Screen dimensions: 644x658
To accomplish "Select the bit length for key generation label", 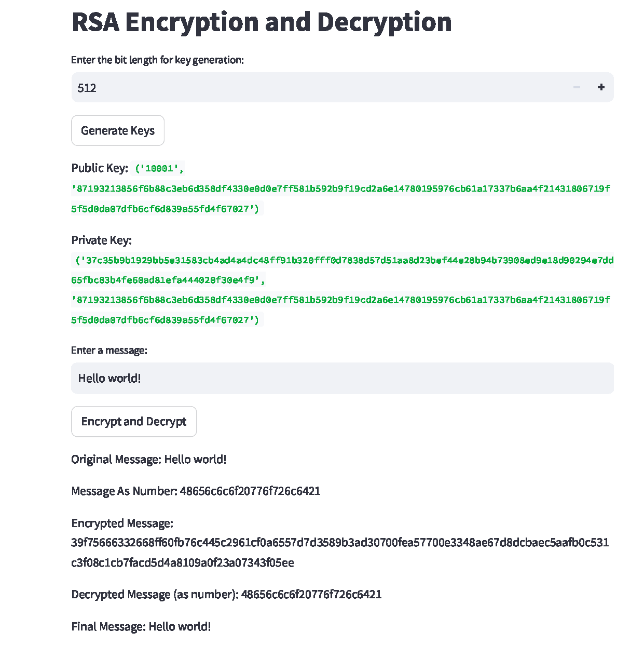I will click(x=157, y=60).
